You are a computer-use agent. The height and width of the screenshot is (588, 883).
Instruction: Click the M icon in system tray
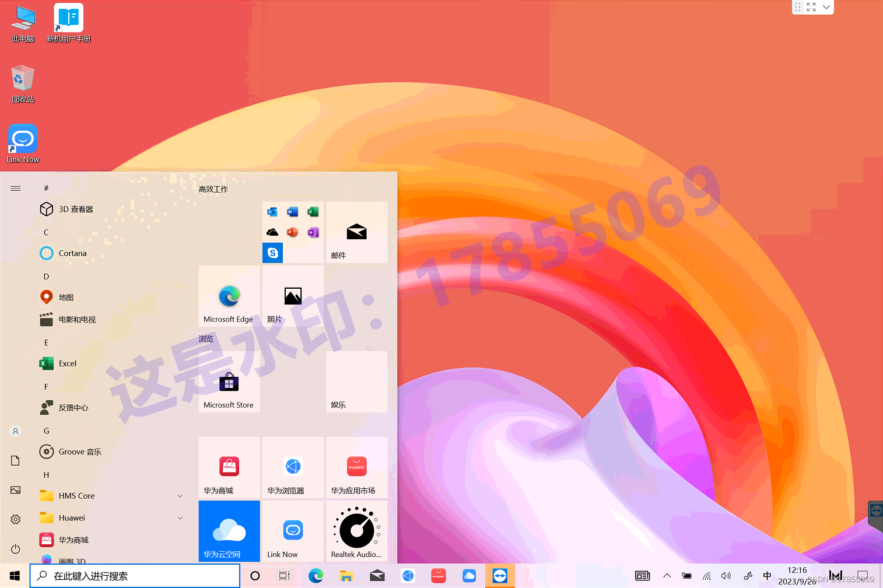(836, 576)
